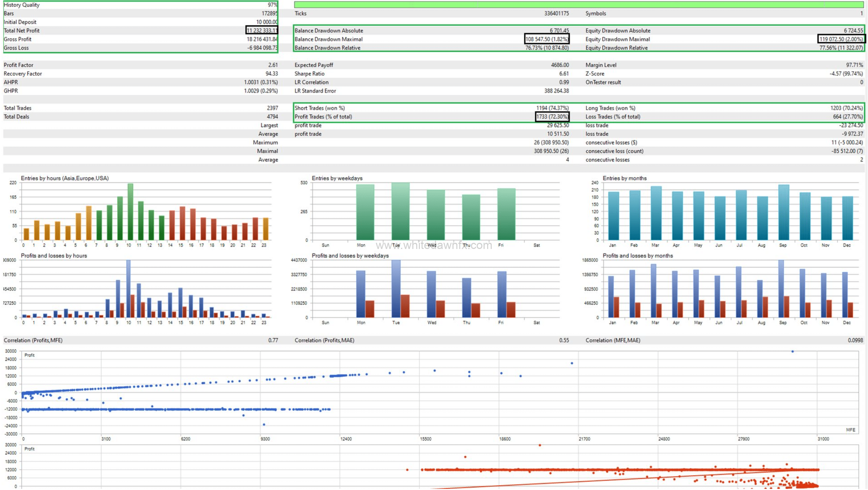This screenshot has width=868, height=490.
Task: Click the green History Quality progress bar
Action: click(x=579, y=5)
